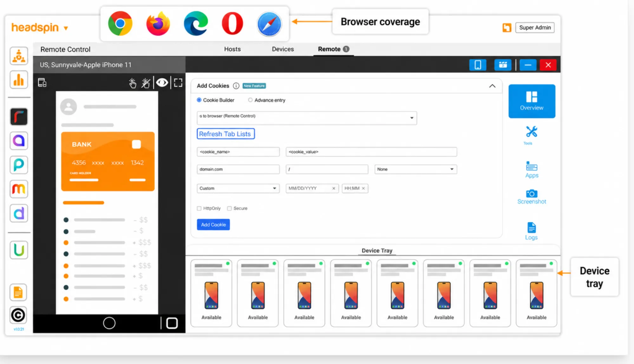Toggle the eye visibility icon
The width and height of the screenshot is (634, 364).
[162, 83]
